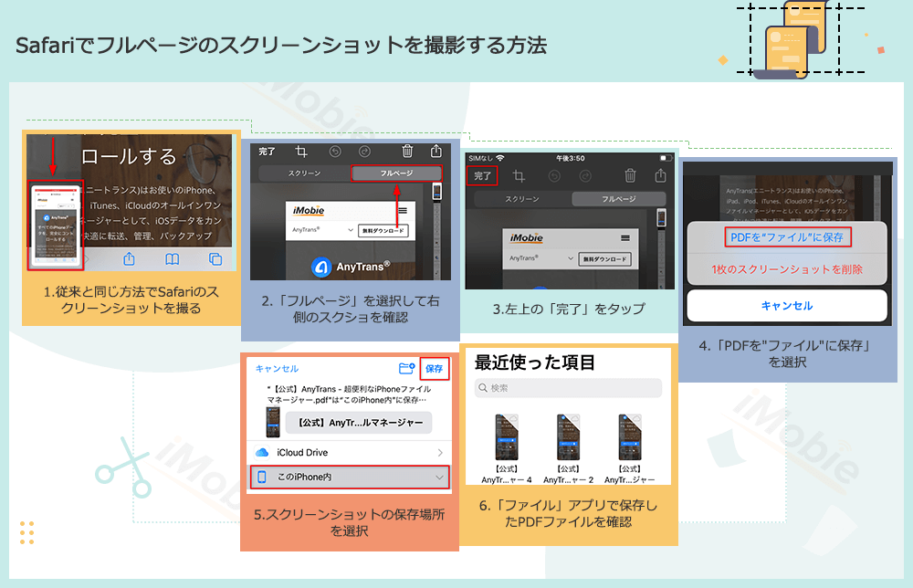The image size is (913, 588).
Task: Tap the full-page scroll thumbnail in step 3
Action: 661,218
